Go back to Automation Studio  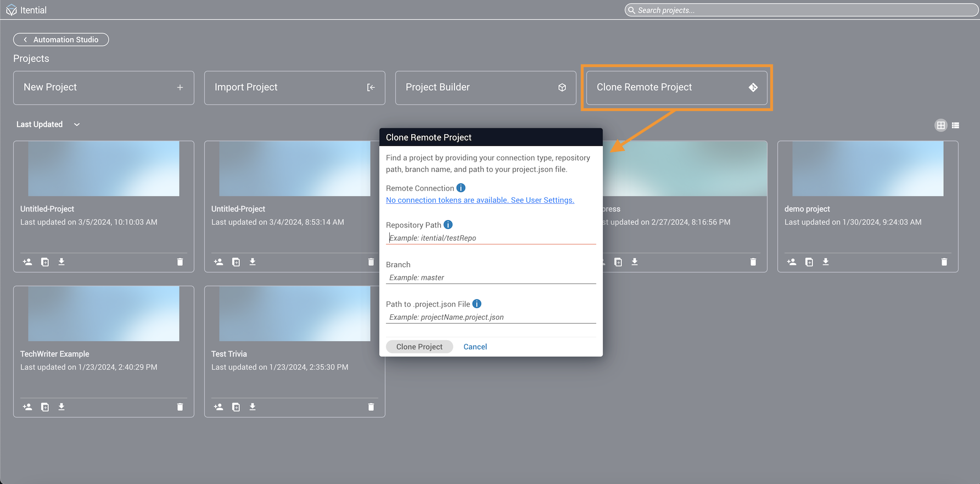pos(61,40)
